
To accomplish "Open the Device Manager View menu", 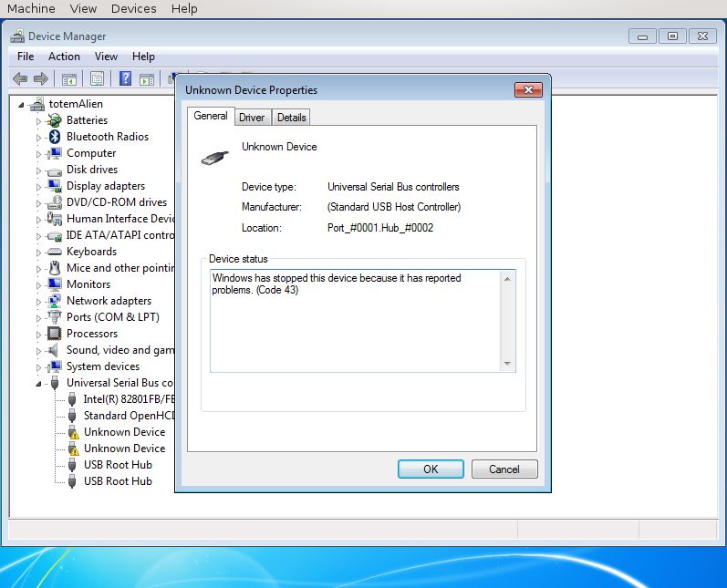I will click(106, 57).
